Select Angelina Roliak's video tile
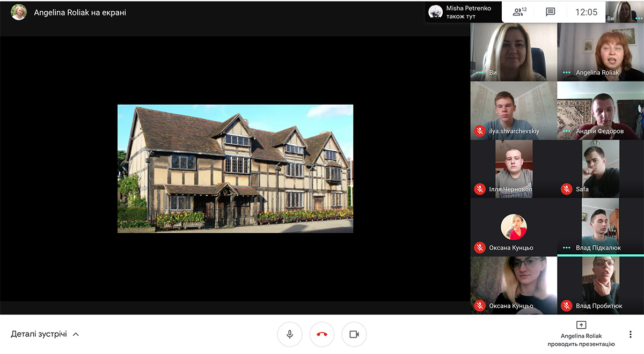The height and width of the screenshot is (354, 644). pyautogui.click(x=600, y=51)
